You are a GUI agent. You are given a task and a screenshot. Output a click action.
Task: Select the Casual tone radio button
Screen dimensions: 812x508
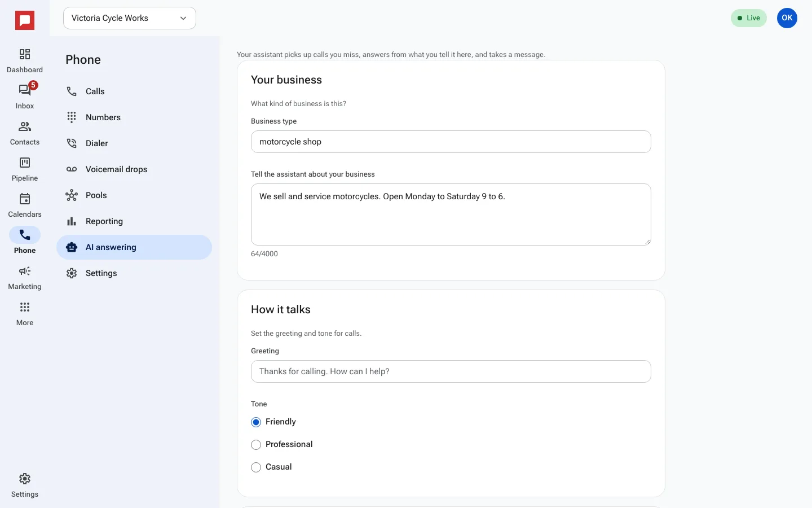(256, 467)
